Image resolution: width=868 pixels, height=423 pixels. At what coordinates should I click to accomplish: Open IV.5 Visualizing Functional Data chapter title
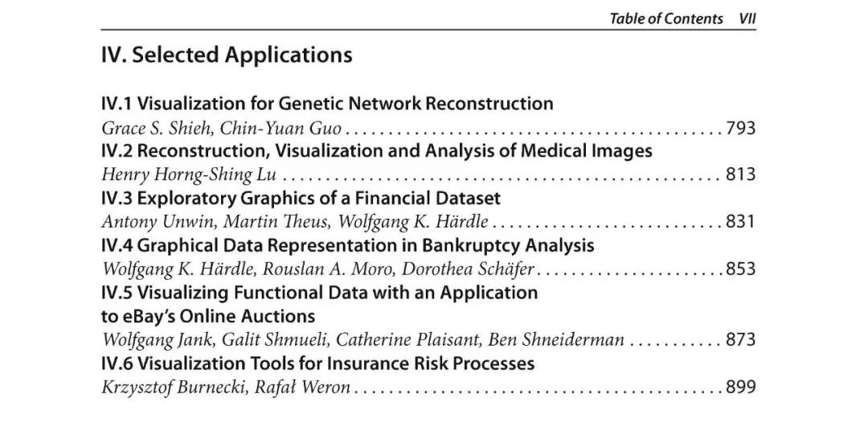click(319, 293)
